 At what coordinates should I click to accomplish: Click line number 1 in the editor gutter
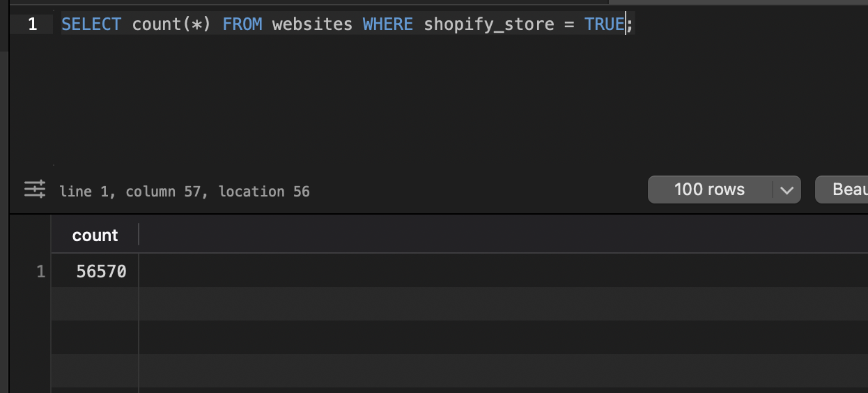(32, 24)
